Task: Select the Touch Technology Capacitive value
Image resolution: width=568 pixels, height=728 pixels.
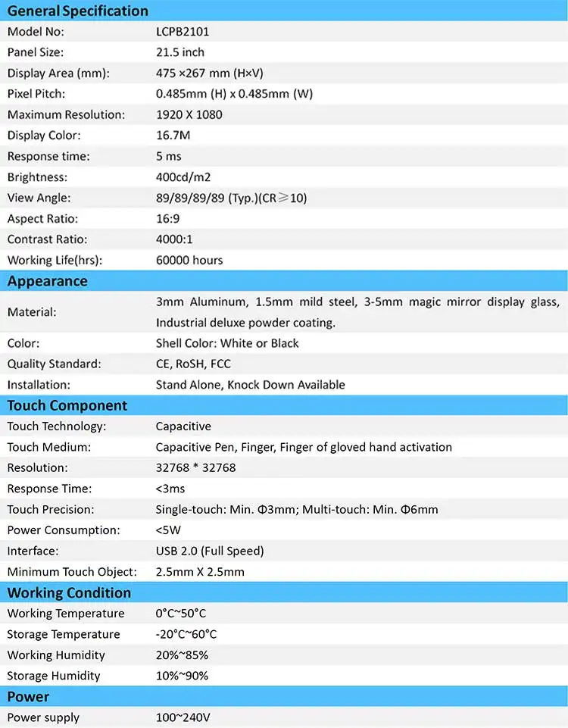Action: coord(183,426)
